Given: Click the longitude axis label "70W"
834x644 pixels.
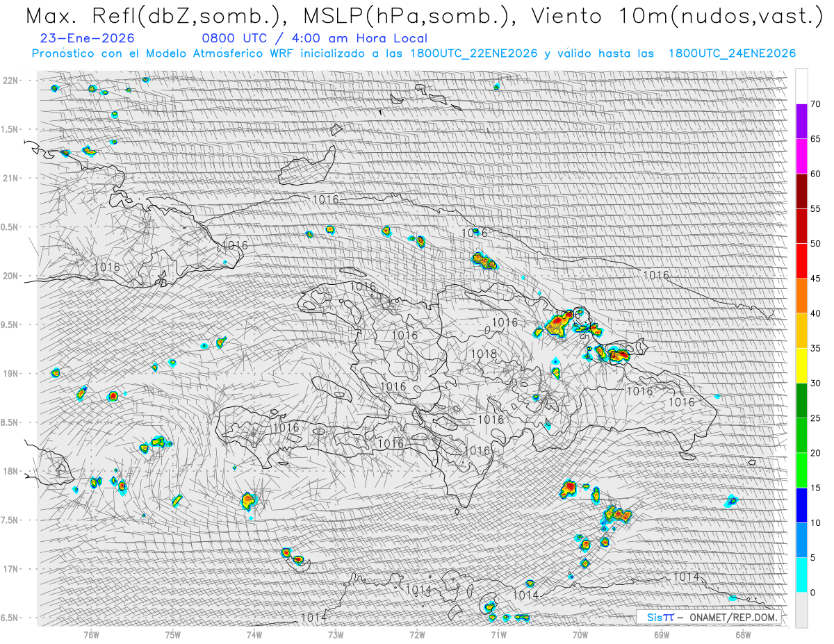Looking at the screenshot, I should [x=580, y=635].
